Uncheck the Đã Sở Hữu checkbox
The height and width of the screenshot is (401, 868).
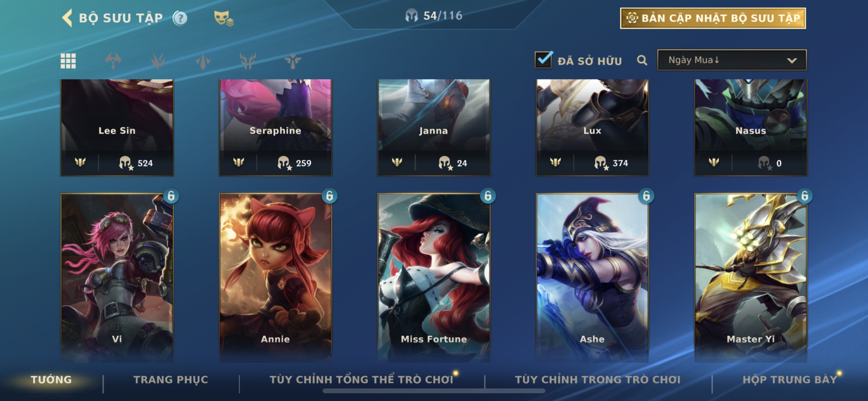[x=543, y=60]
